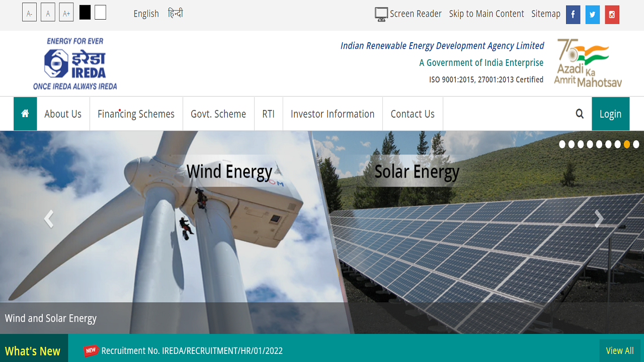Switch to black high-contrast color theme
This screenshot has height=362, width=644.
pyautogui.click(x=85, y=13)
